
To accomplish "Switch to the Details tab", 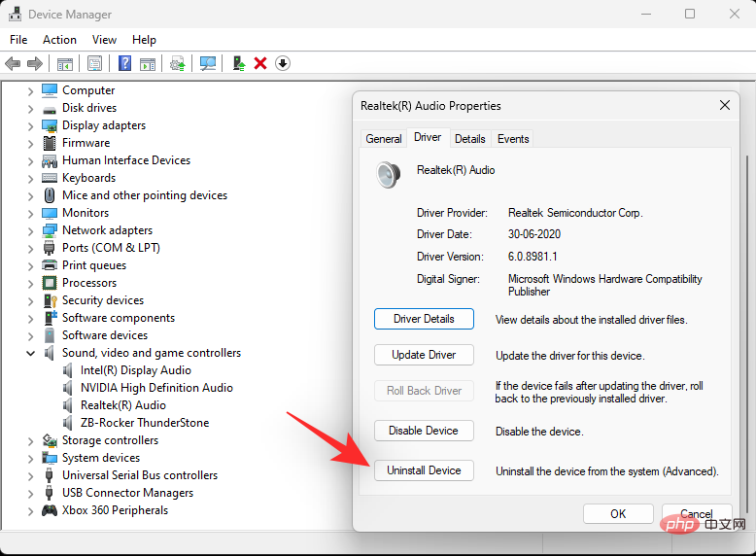I will point(470,139).
